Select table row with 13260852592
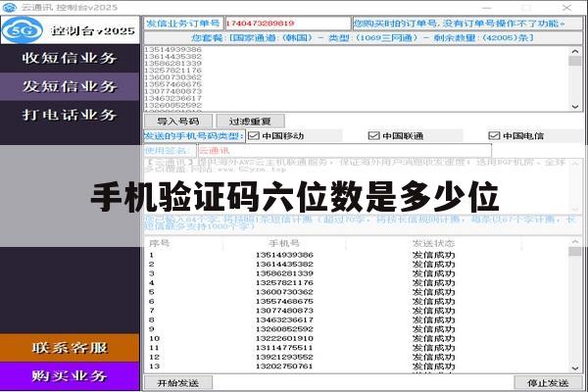588x392 pixels. [357, 329]
